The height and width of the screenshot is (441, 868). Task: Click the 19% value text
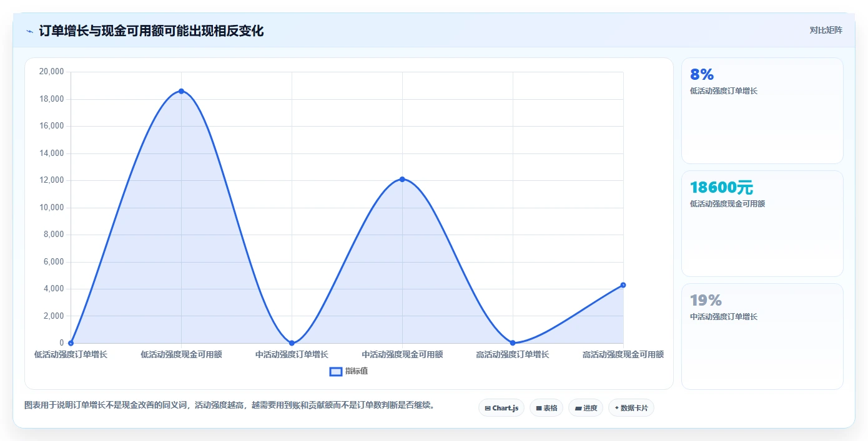[x=706, y=301]
